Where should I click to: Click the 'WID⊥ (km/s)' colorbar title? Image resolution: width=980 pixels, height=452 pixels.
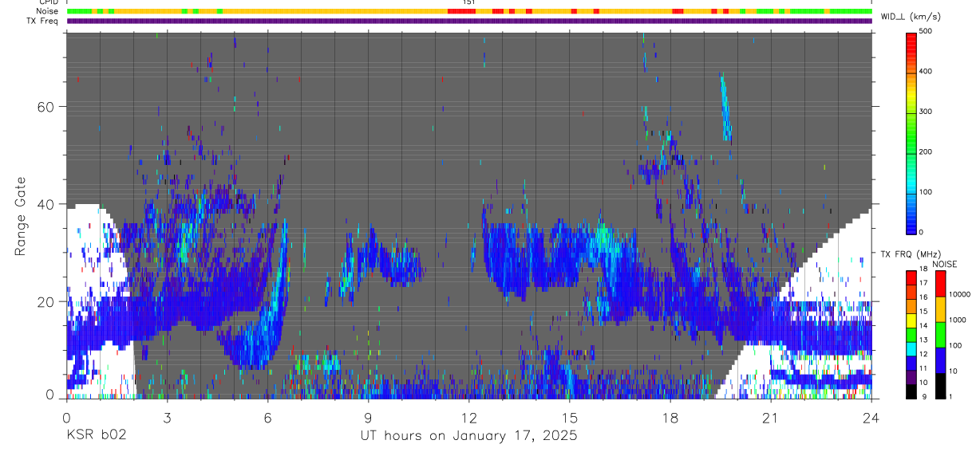tap(910, 16)
